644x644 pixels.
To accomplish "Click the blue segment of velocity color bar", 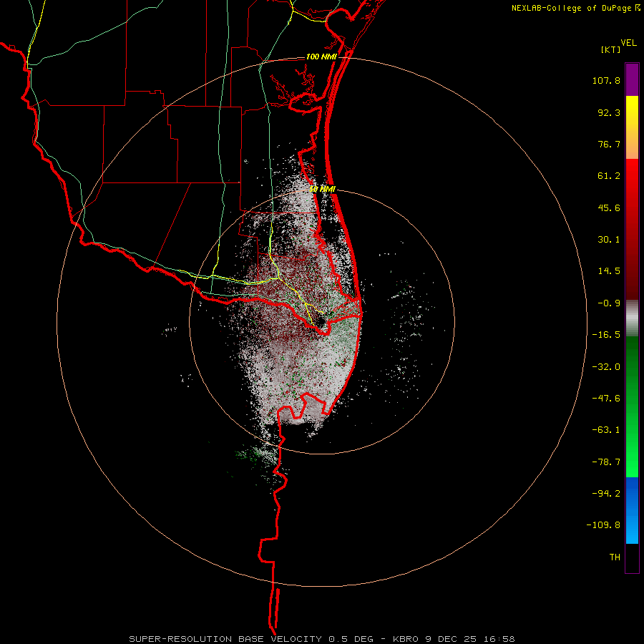I will 632,510.
